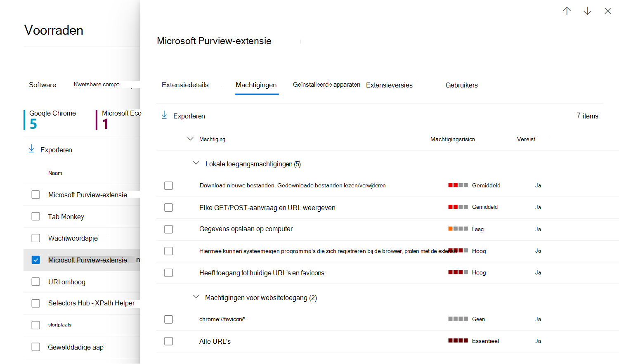The image size is (619, 364).
Task: Sort by Machtigingsrisico column header
Action: [x=452, y=139]
